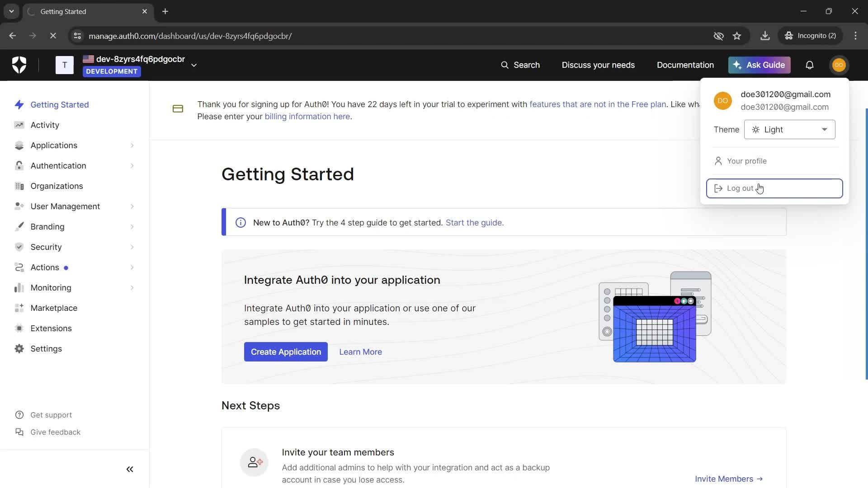Choose Log out from user menu
This screenshot has width=868, height=488.
(774, 188)
